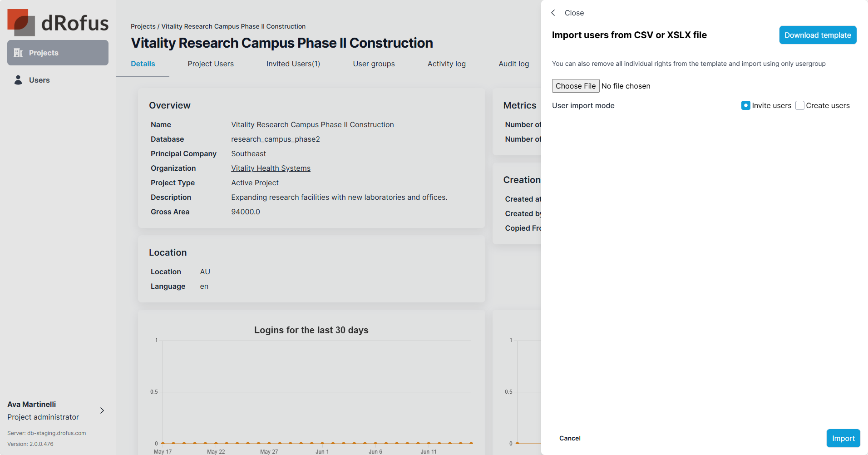Cancel the import users panel
Viewport: 868px width, 455px height.
tap(570, 438)
